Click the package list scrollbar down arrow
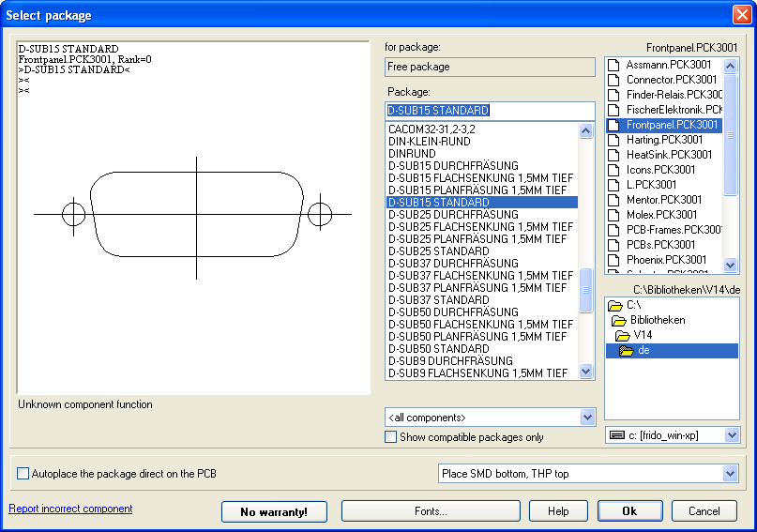Image resolution: width=757 pixels, height=532 pixels. (587, 372)
